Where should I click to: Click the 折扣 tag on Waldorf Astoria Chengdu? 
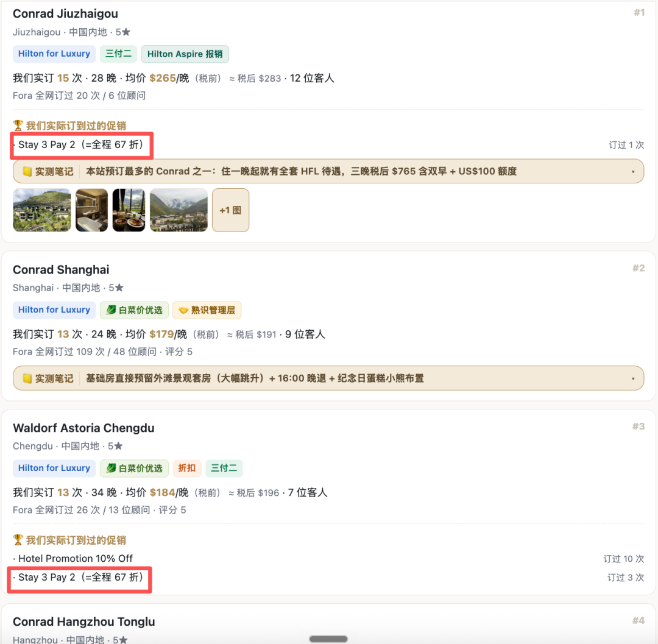tap(187, 468)
